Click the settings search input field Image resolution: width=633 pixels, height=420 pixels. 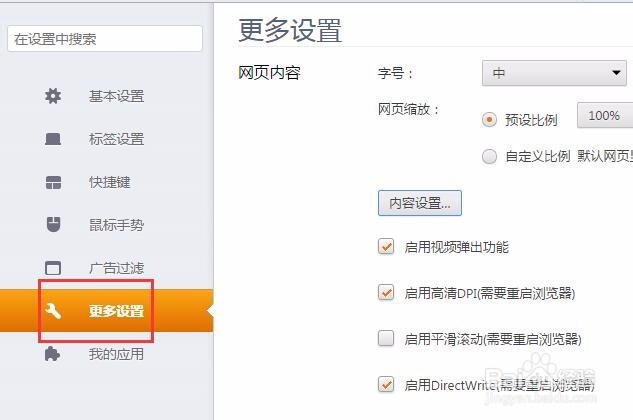pos(105,39)
